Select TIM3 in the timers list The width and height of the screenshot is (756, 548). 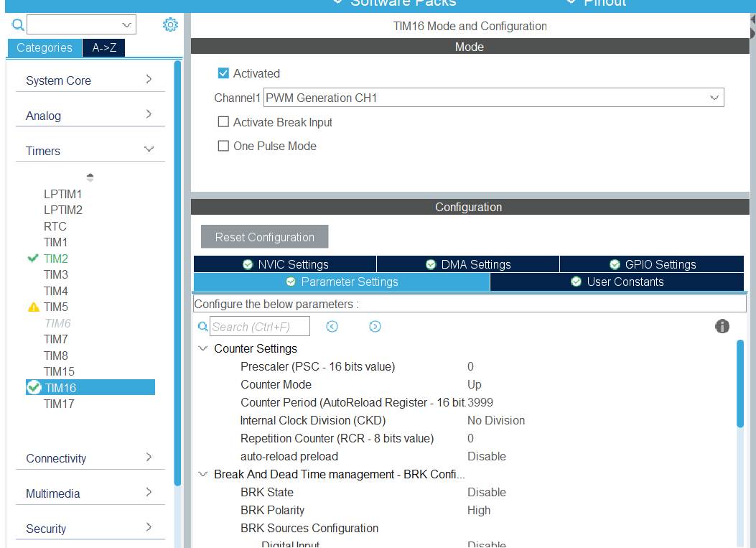point(55,274)
